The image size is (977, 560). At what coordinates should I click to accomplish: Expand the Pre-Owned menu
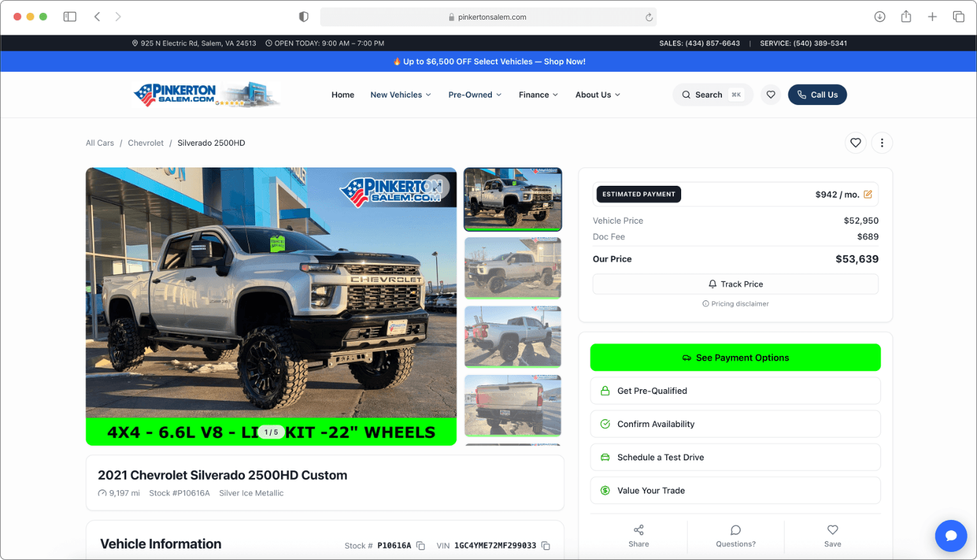coord(475,95)
